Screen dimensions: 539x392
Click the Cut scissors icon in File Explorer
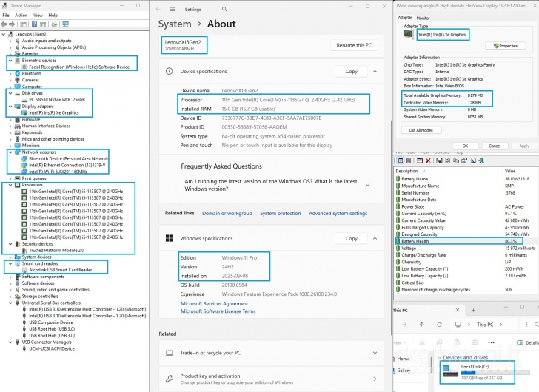coord(422,342)
